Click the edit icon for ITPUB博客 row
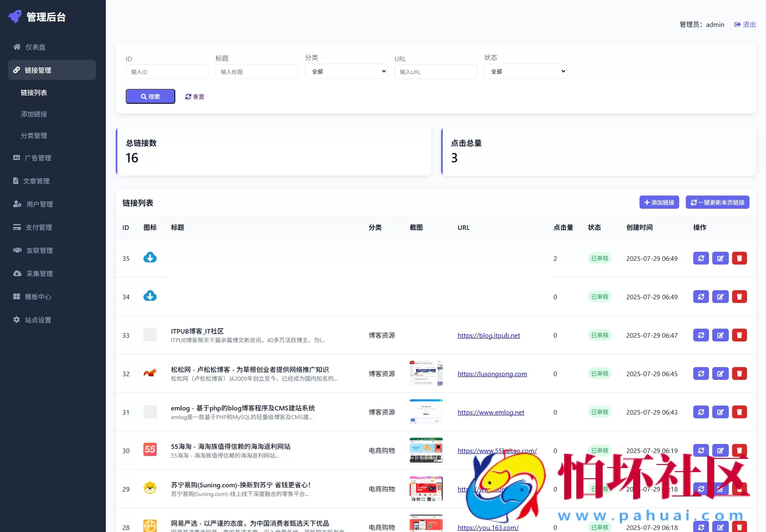 point(720,335)
